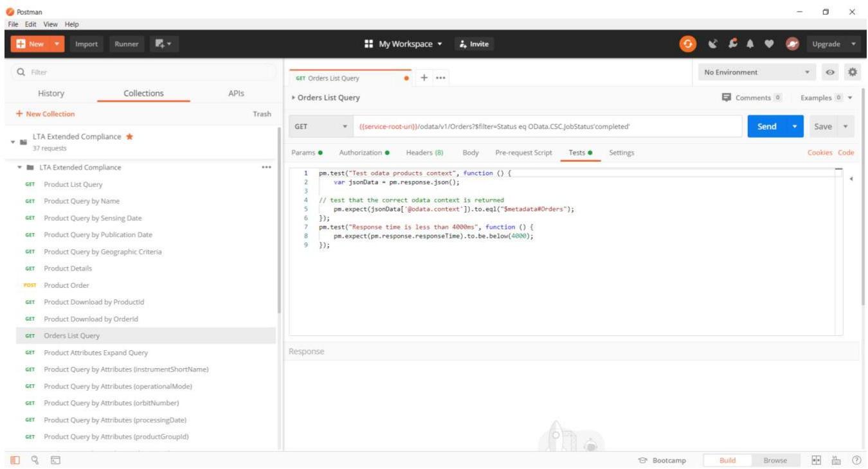This screenshot has width=868, height=469.
Task: Open the notifications bell icon
Action: 750,44
